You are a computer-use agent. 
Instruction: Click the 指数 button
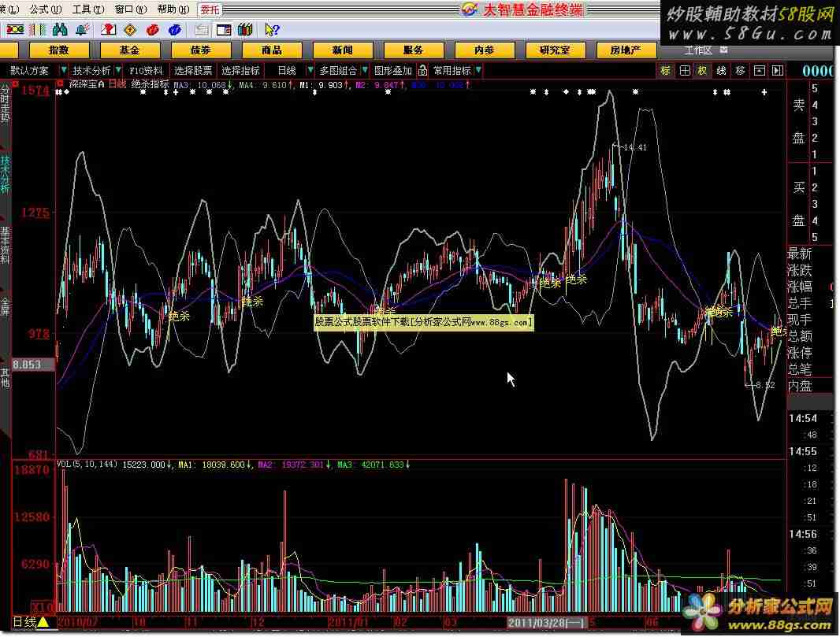[x=58, y=50]
